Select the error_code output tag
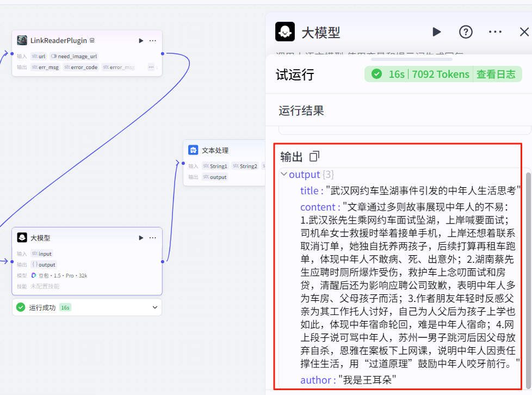Screen dimensions: 532x395 81,67
